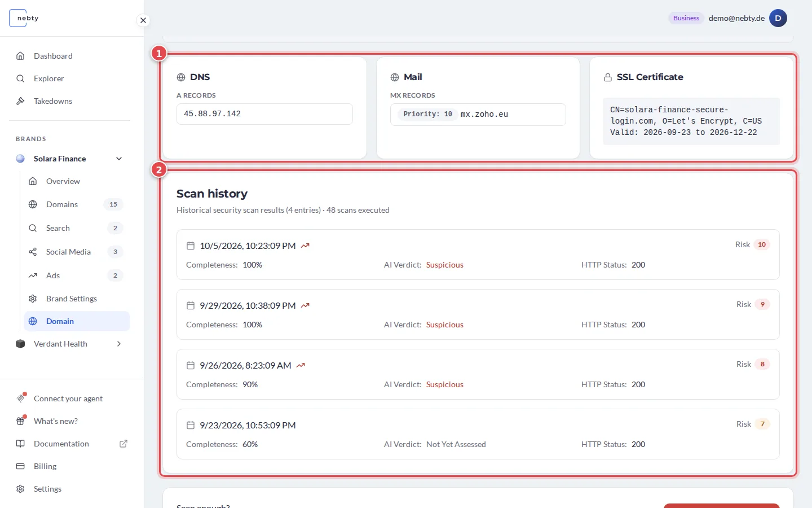
Task: Click the nebty logo
Action: click(25, 18)
